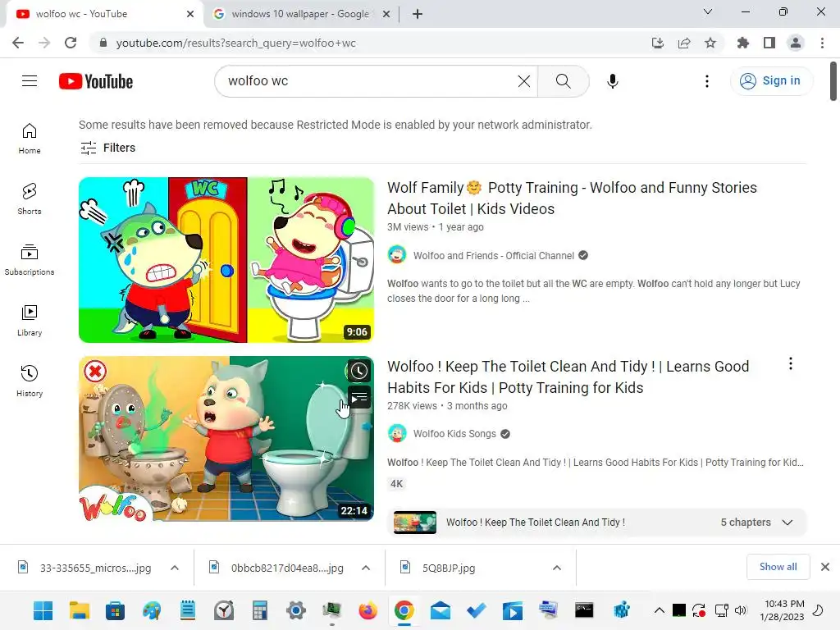The width and height of the screenshot is (840, 630).
Task: Open Firefox from taskbar
Action: coord(368,610)
